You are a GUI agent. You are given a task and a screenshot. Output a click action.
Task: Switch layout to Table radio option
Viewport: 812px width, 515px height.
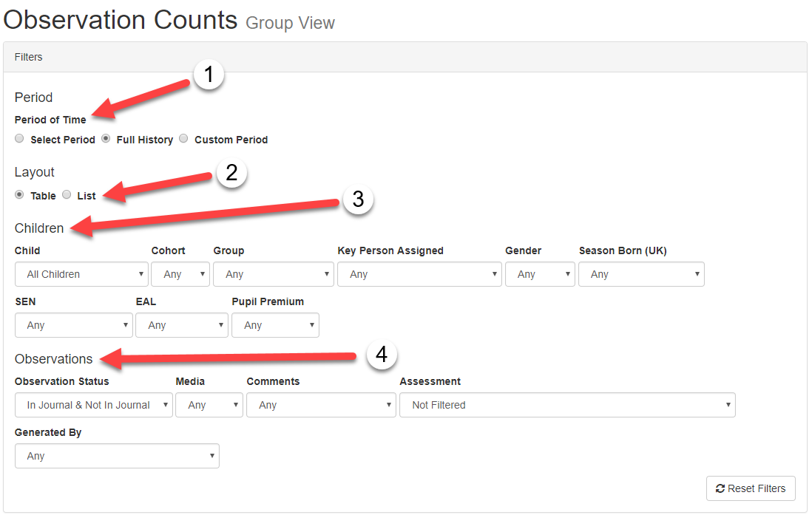pos(20,195)
